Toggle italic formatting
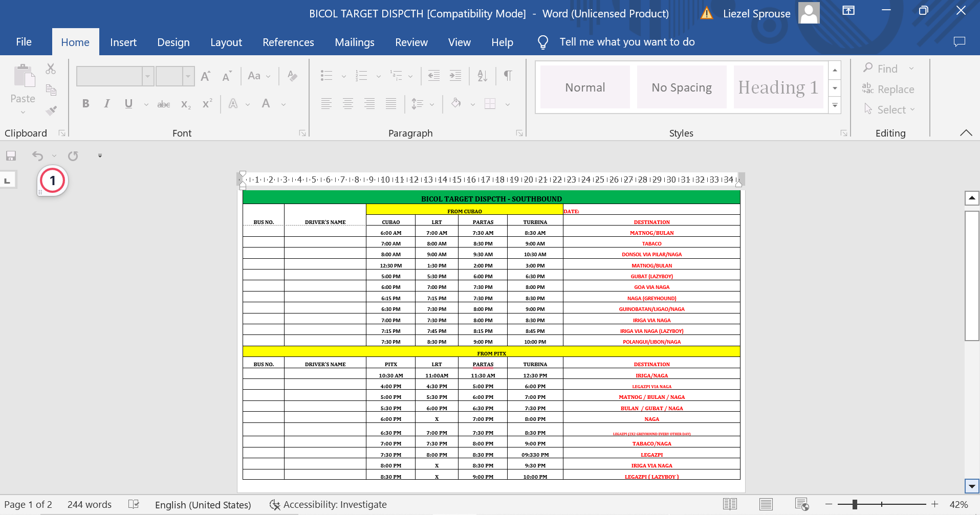 (x=107, y=104)
